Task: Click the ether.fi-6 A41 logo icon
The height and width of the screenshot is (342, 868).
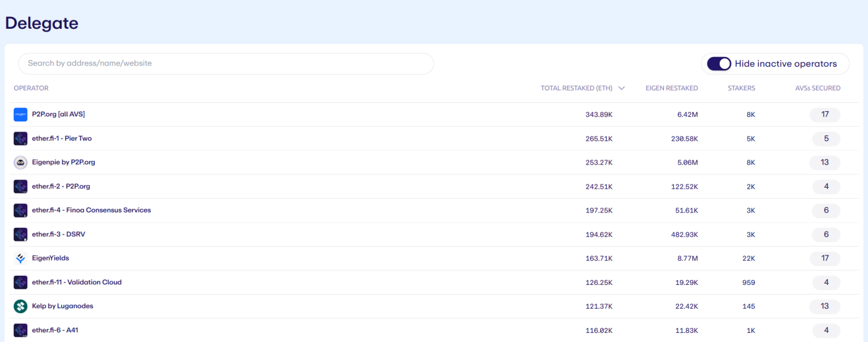Action: pyautogui.click(x=20, y=330)
